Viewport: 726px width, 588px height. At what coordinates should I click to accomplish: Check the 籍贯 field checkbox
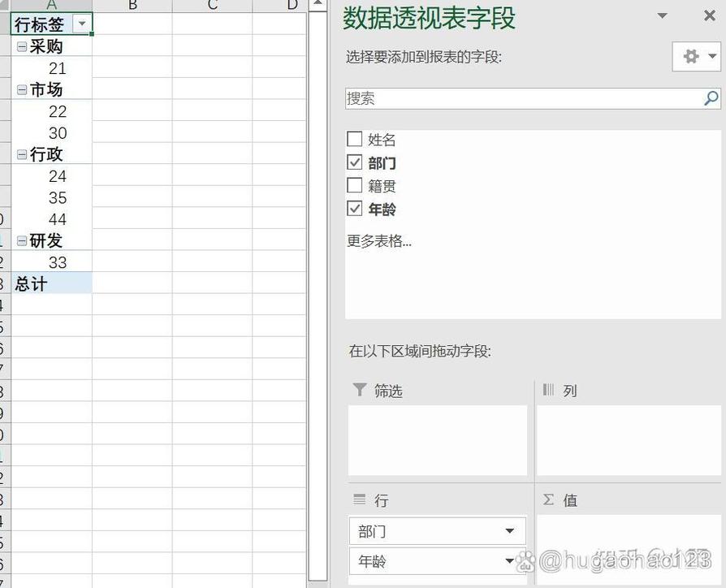(x=354, y=185)
